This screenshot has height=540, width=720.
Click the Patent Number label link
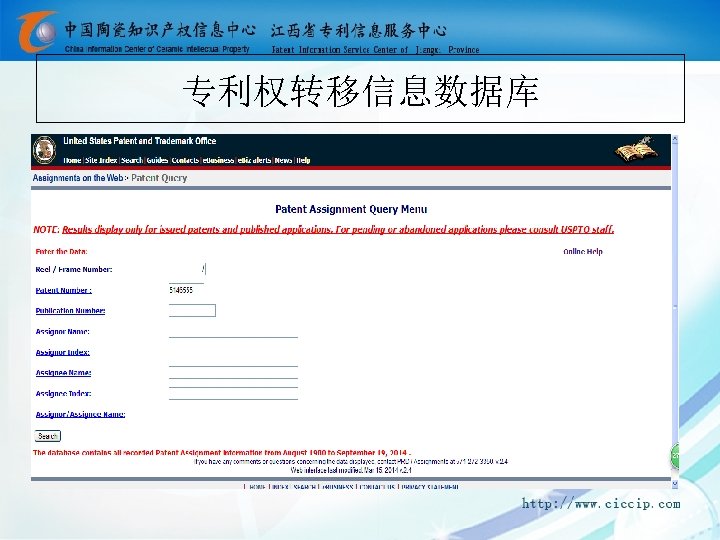(63, 290)
